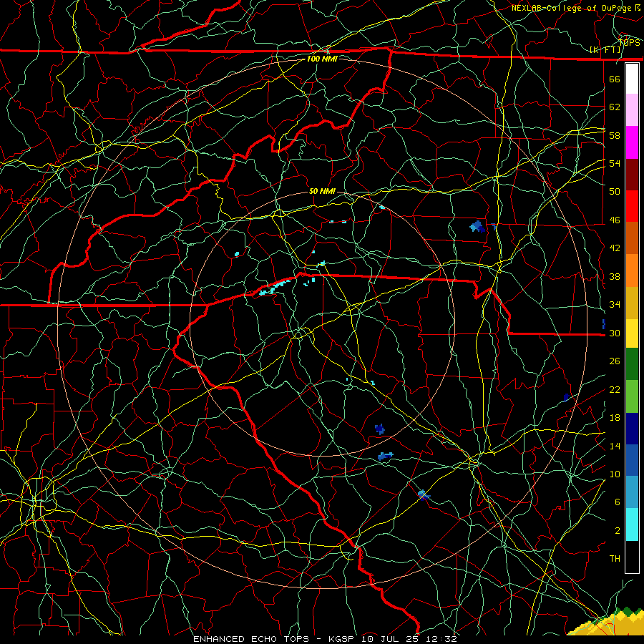
Task: Click the bright yellow legend swatch
Action: click(632, 333)
